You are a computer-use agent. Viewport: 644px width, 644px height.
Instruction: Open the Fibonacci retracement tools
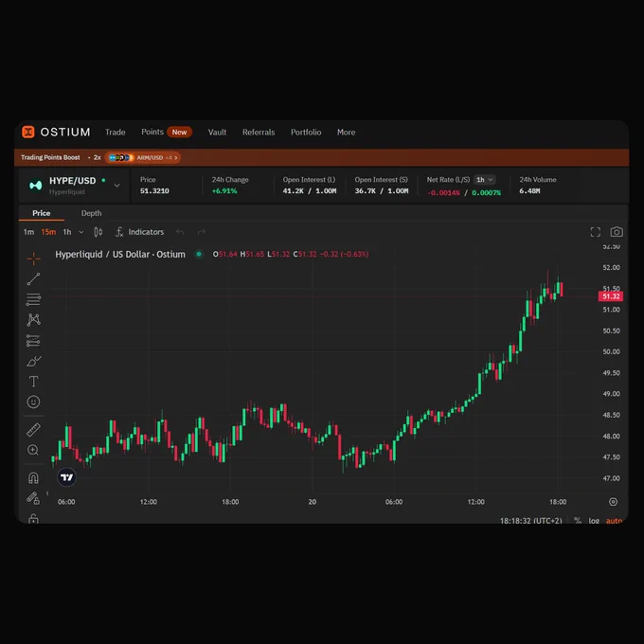click(34, 299)
